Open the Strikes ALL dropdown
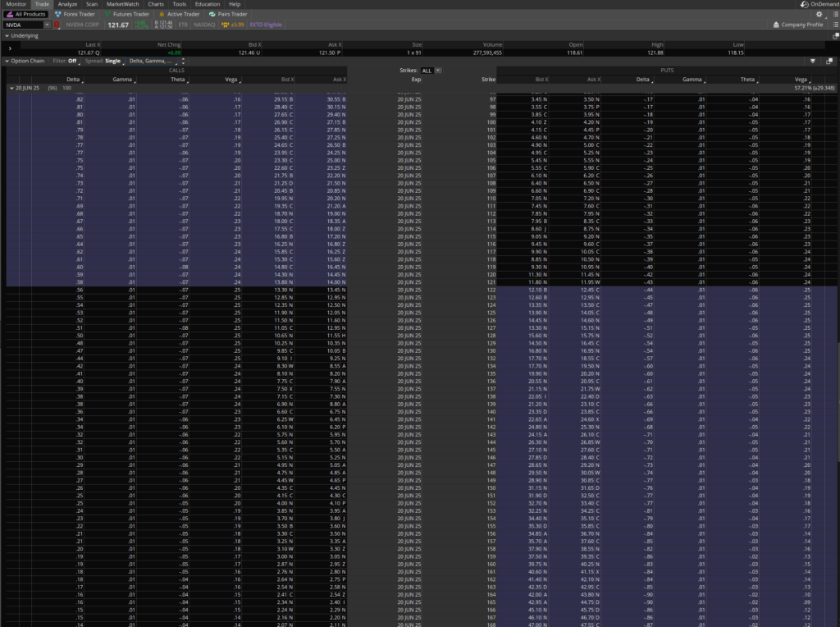The width and height of the screenshot is (840, 627). [431, 71]
